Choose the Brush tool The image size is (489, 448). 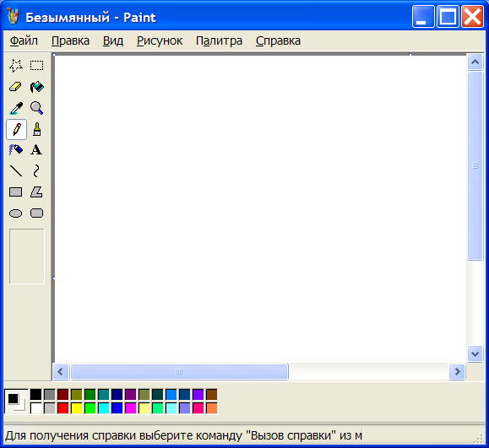37,129
